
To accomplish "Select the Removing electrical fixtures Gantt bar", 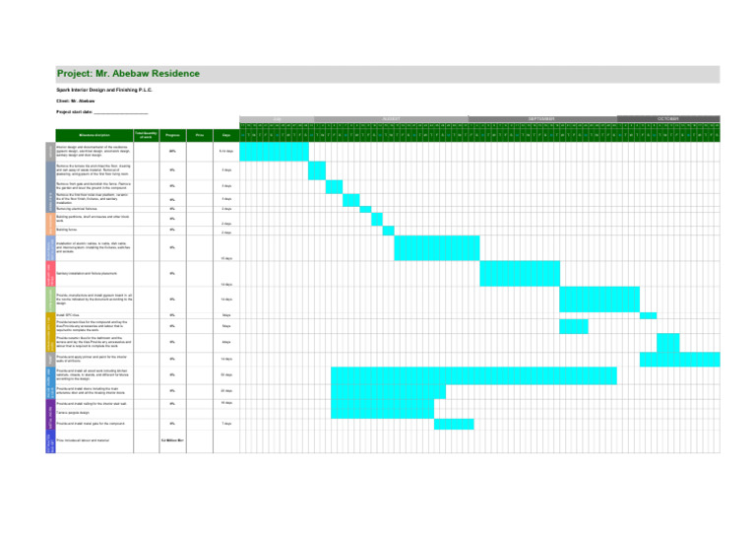I will pyautogui.click(x=365, y=209).
